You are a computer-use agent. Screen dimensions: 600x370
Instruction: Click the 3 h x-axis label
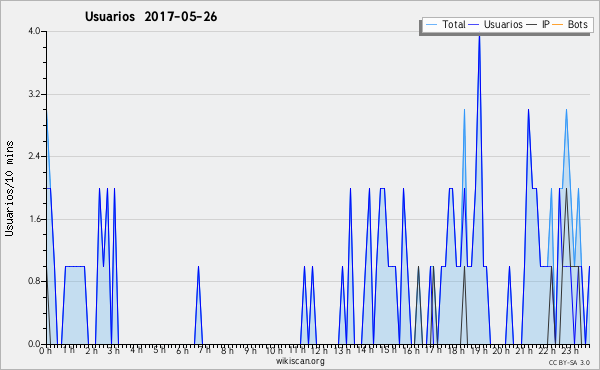click(x=114, y=350)
